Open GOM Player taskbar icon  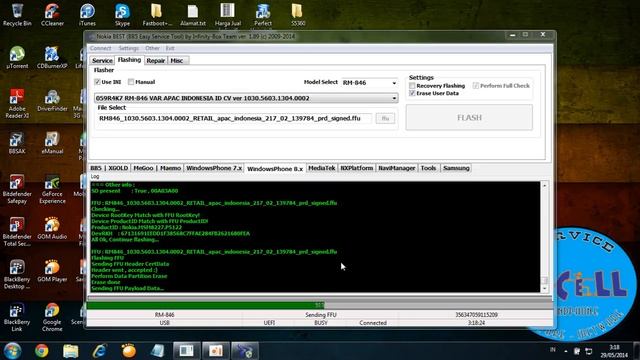129,351
